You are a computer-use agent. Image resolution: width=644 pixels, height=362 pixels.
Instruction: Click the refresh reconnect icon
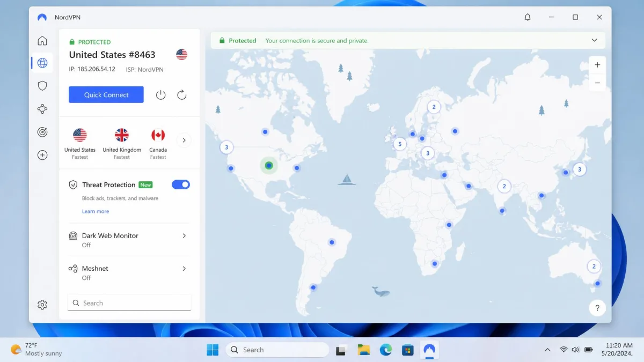click(182, 95)
